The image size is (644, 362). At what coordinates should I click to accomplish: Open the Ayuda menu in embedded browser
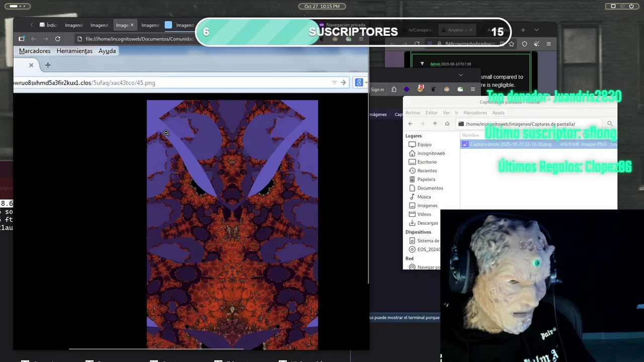point(107,51)
